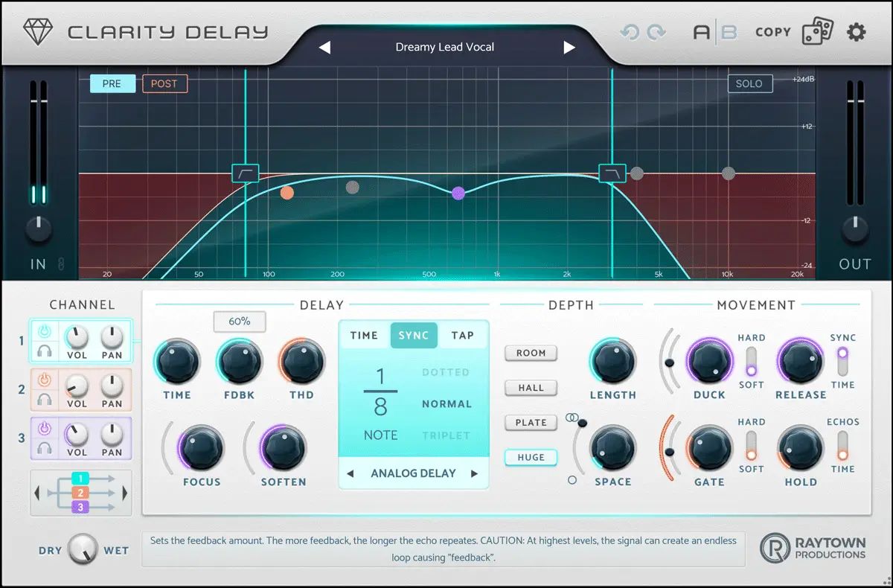This screenshot has width=893, height=588.
Task: Switch to the TAP delay tab
Action: [462, 336]
